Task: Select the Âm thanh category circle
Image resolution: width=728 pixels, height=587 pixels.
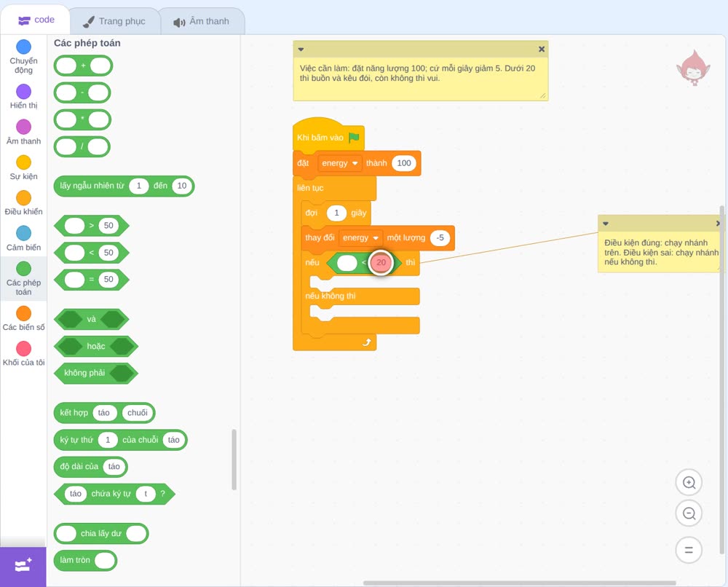Action: click(24, 127)
